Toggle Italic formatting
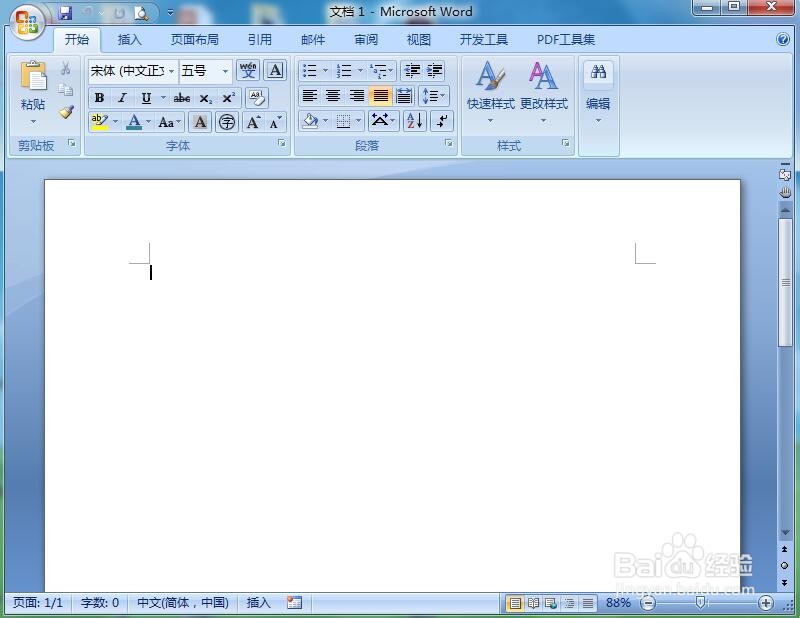 tap(122, 97)
